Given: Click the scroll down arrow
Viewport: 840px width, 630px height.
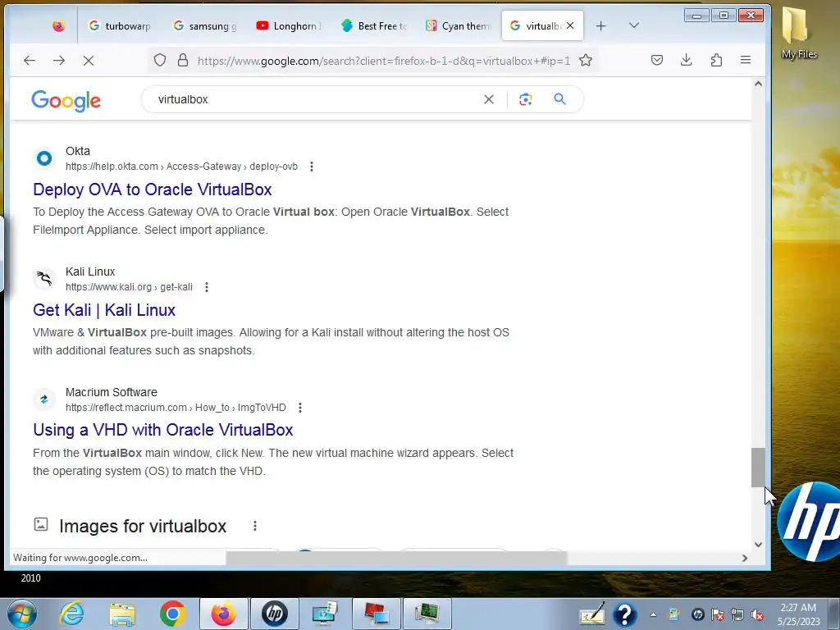Looking at the screenshot, I should click(x=758, y=545).
